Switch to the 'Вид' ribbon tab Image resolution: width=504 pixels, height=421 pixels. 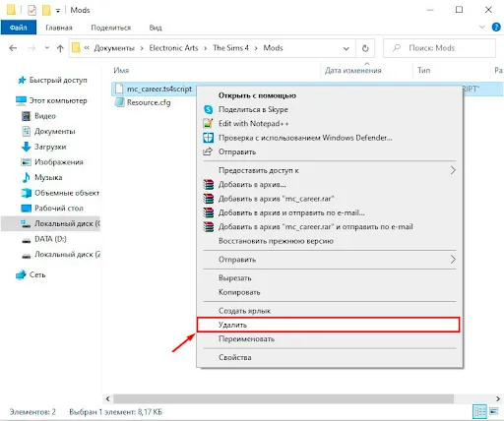(156, 28)
